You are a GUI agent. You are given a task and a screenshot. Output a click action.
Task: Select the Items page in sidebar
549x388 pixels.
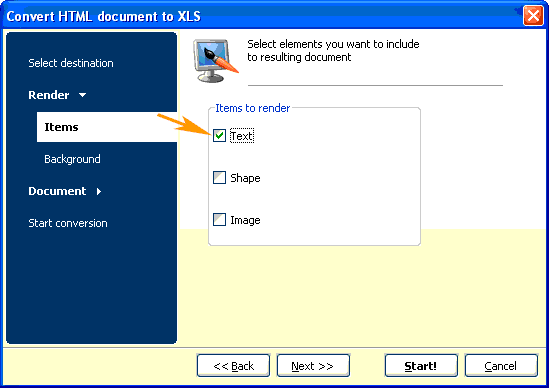click(x=107, y=127)
